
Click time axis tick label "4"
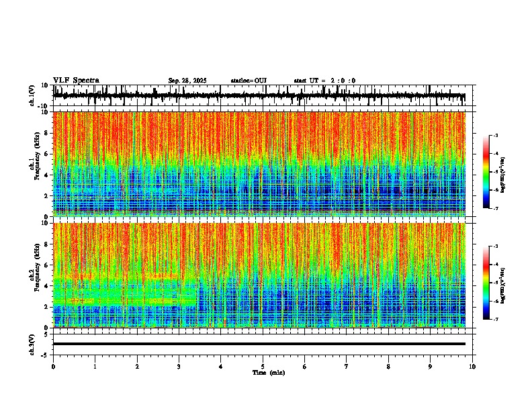coord(220,367)
